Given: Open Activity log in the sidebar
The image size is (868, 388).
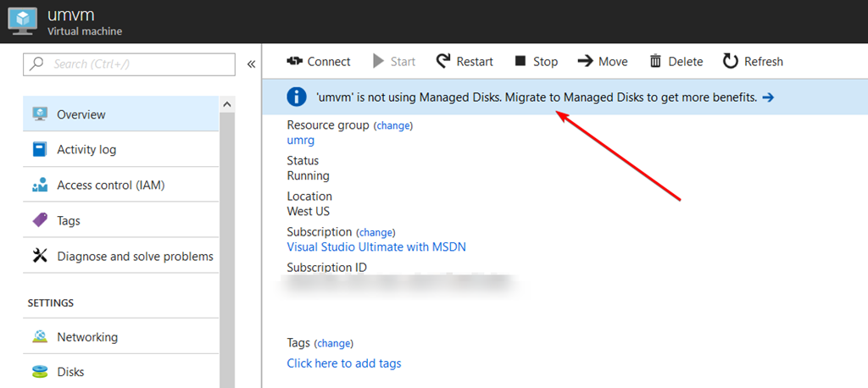Looking at the screenshot, I should click(120, 149).
